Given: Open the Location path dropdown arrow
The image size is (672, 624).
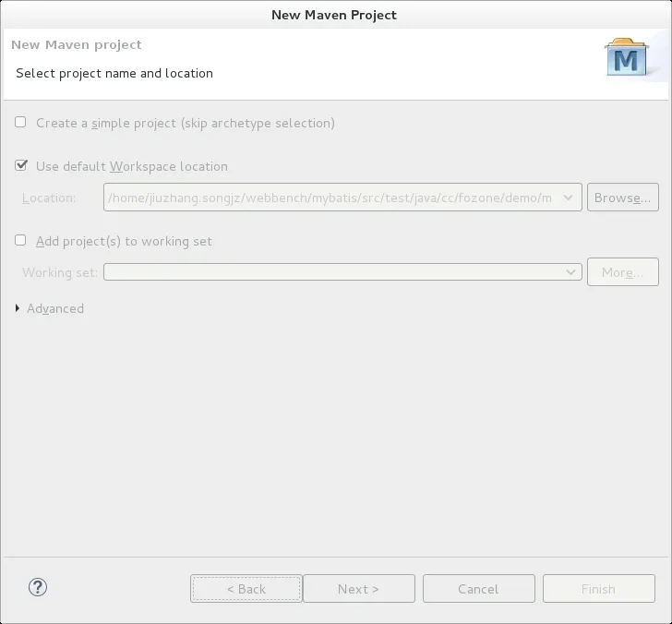Looking at the screenshot, I should 568,198.
